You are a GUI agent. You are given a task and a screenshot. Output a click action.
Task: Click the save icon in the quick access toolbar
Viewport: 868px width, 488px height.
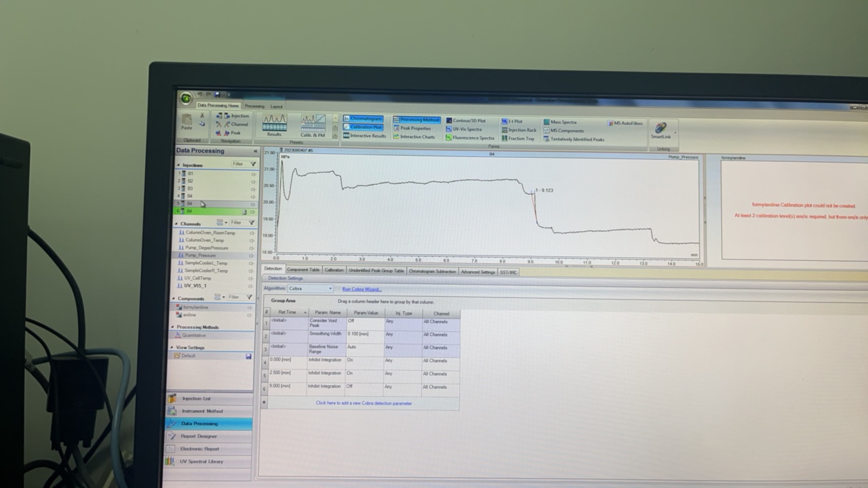[217, 94]
